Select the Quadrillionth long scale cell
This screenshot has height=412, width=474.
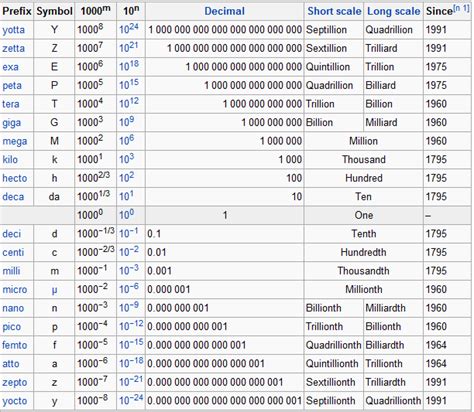[x=393, y=401]
